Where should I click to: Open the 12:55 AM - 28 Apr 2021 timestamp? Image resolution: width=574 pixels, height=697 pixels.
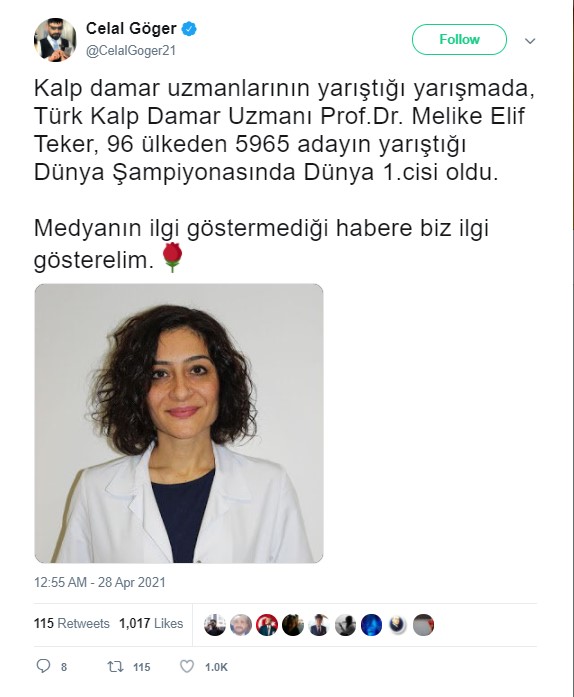[x=100, y=582]
